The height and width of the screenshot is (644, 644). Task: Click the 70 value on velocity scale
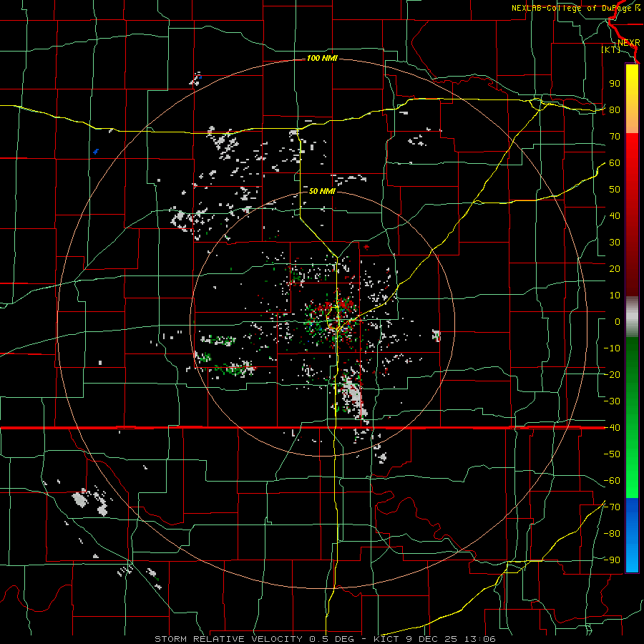(615, 137)
